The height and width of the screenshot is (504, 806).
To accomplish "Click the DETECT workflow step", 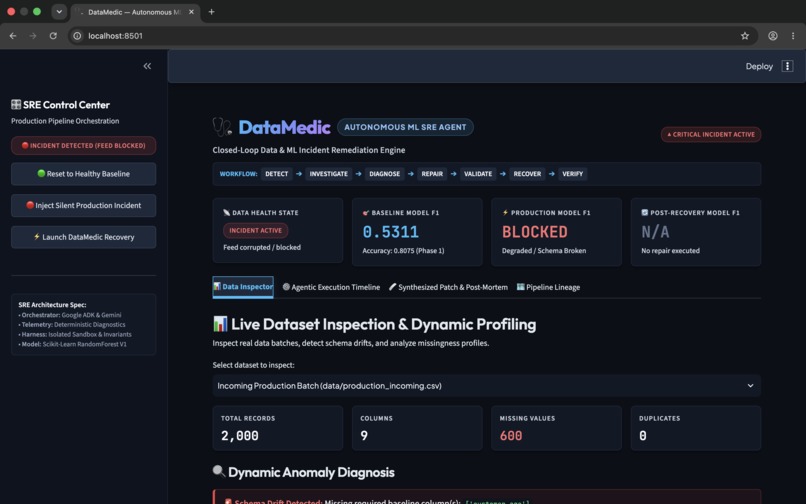I will (277, 174).
